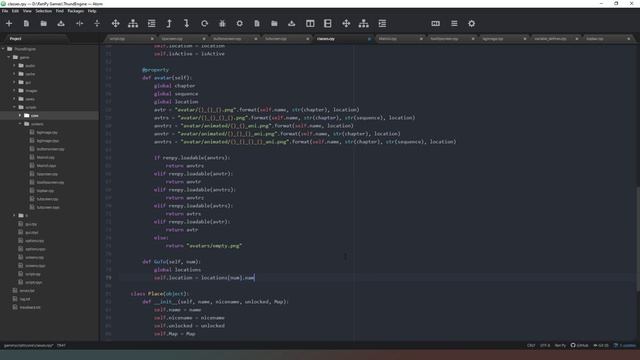640x360 pixels.
Task: Click the bug debug toolbar icon
Action: [222, 24]
